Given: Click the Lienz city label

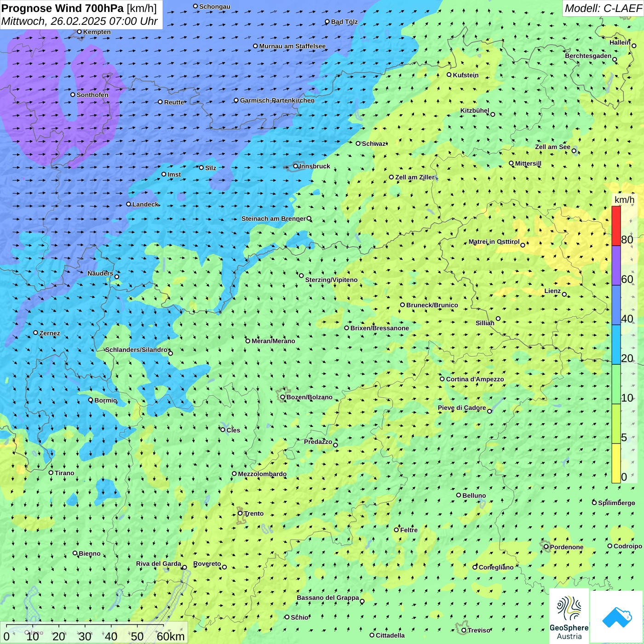Looking at the screenshot, I should pos(552,291).
